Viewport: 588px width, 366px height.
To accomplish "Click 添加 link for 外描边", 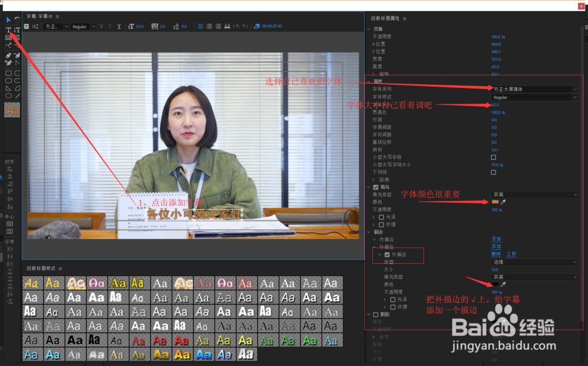I will tap(496, 246).
